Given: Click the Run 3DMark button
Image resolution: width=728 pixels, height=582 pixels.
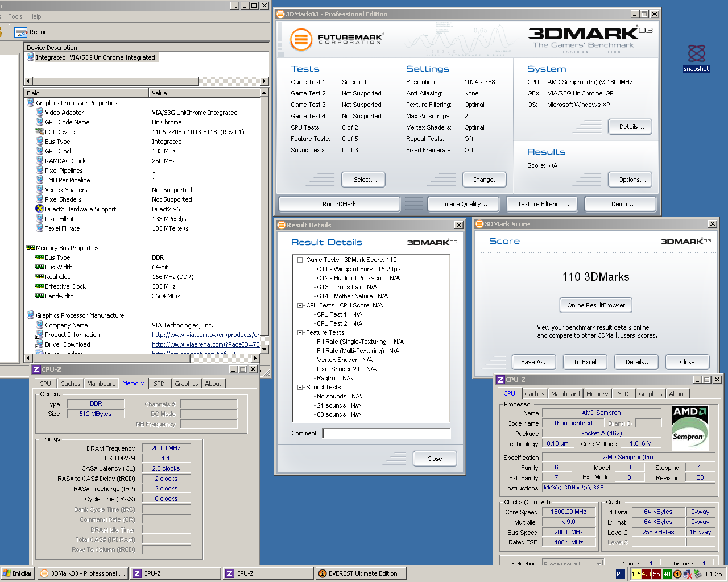Looking at the screenshot, I should click(339, 204).
